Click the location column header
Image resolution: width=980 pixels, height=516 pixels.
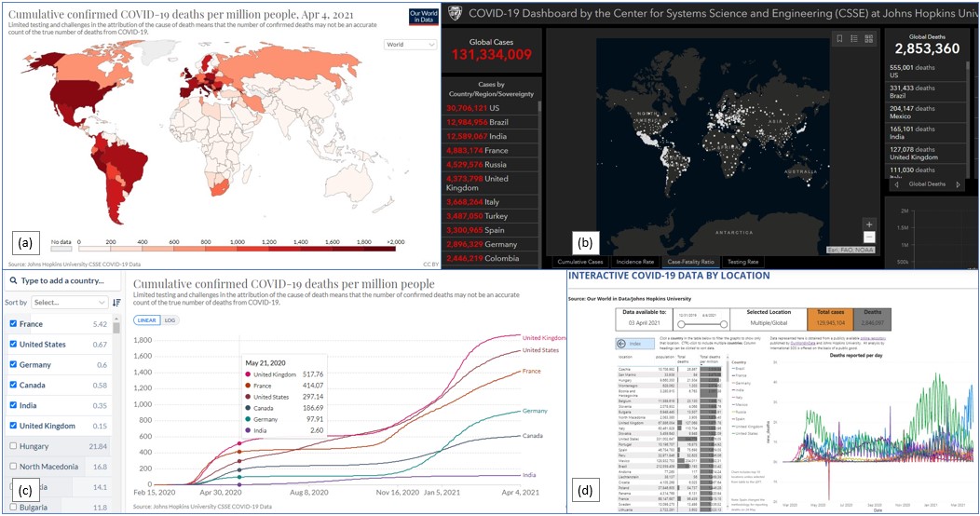tap(625, 357)
